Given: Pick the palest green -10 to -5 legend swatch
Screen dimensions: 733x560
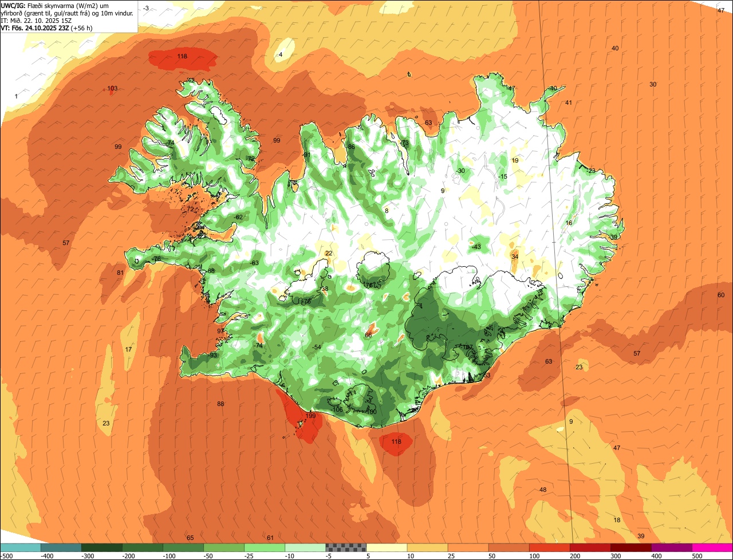Looking at the screenshot, I should click(x=305, y=547).
